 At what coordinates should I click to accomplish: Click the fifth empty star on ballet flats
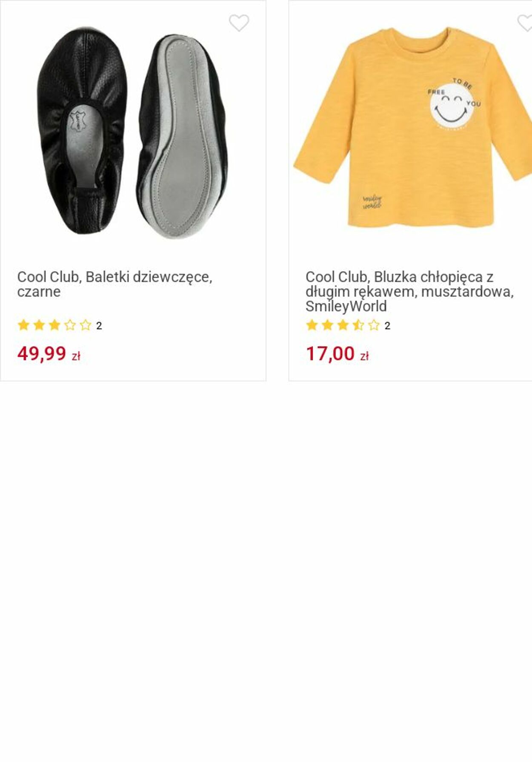point(86,325)
